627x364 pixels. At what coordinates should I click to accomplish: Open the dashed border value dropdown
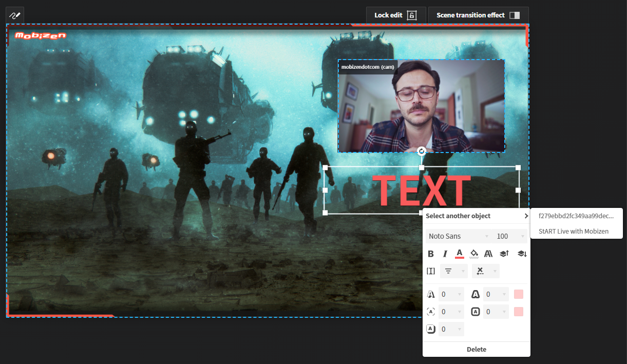(451, 312)
